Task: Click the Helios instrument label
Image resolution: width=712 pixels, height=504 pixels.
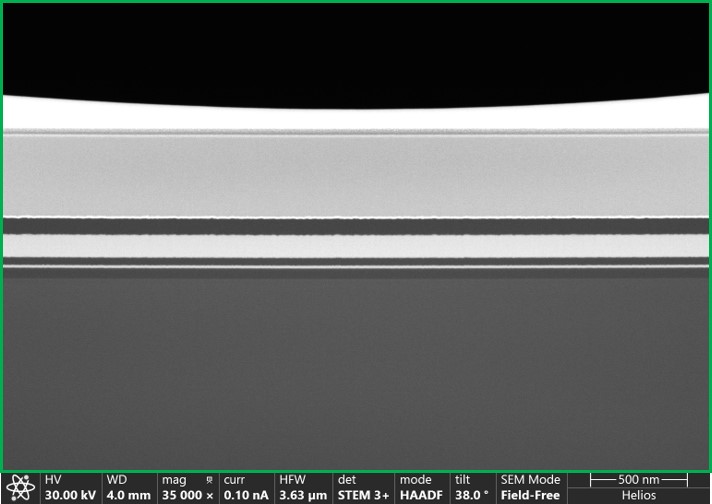Action: (639, 495)
